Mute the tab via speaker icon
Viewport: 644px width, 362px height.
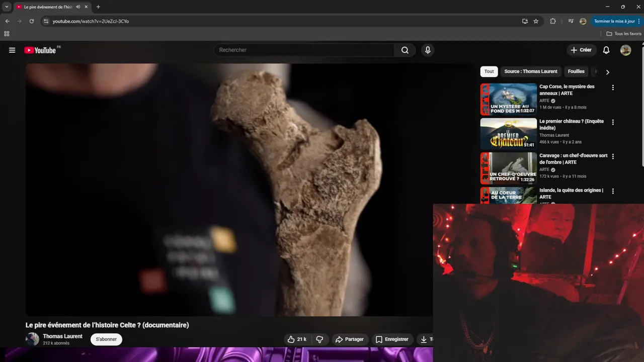pyautogui.click(x=78, y=7)
